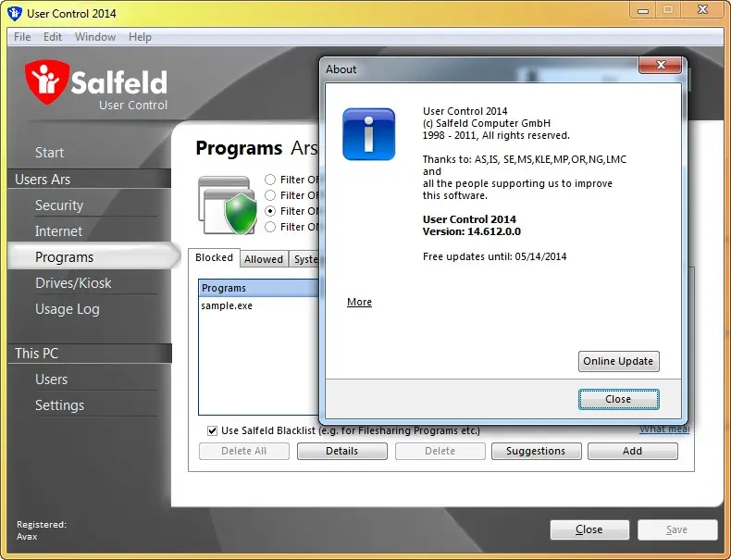
Task: Open Users under This PC
Action: pyautogui.click(x=51, y=380)
